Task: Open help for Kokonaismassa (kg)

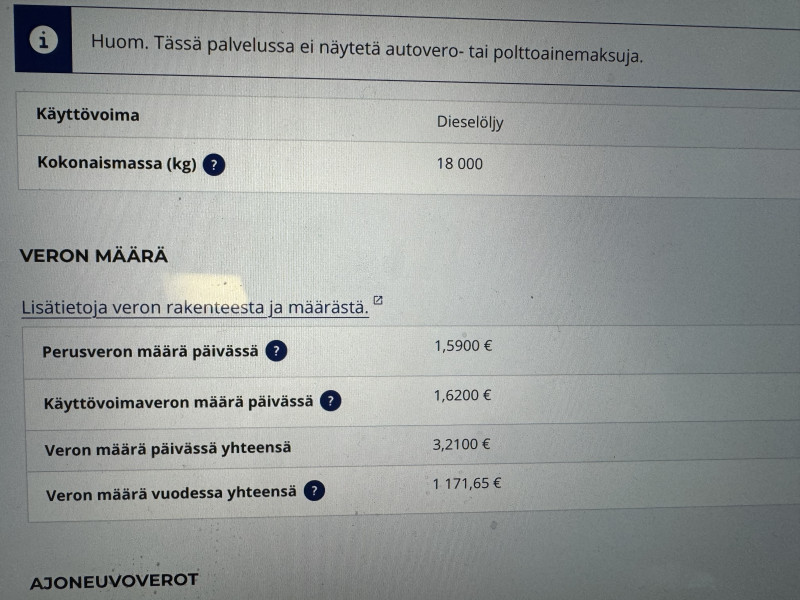Action: [214, 165]
